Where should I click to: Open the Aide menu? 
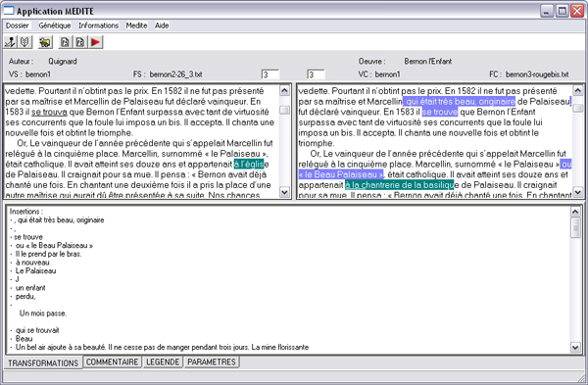coord(162,25)
